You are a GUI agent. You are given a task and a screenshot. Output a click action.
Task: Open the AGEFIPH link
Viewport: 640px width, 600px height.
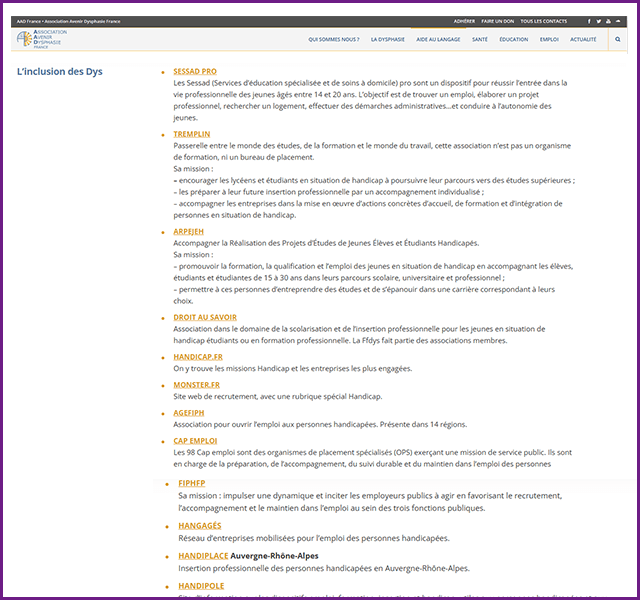(189, 413)
